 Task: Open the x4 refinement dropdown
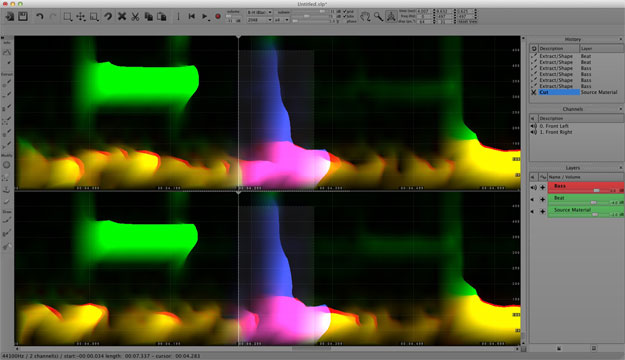pos(282,20)
